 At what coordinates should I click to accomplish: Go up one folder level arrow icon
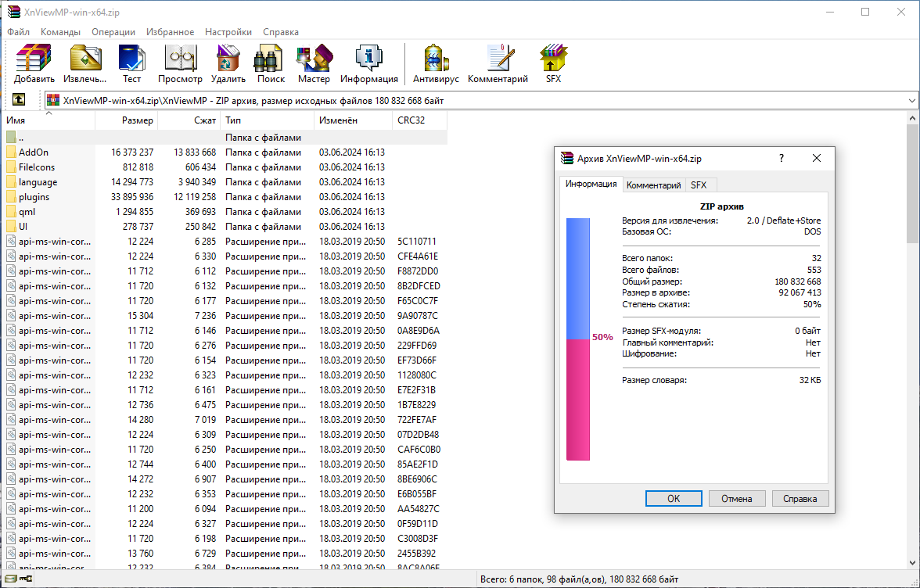[x=19, y=99]
